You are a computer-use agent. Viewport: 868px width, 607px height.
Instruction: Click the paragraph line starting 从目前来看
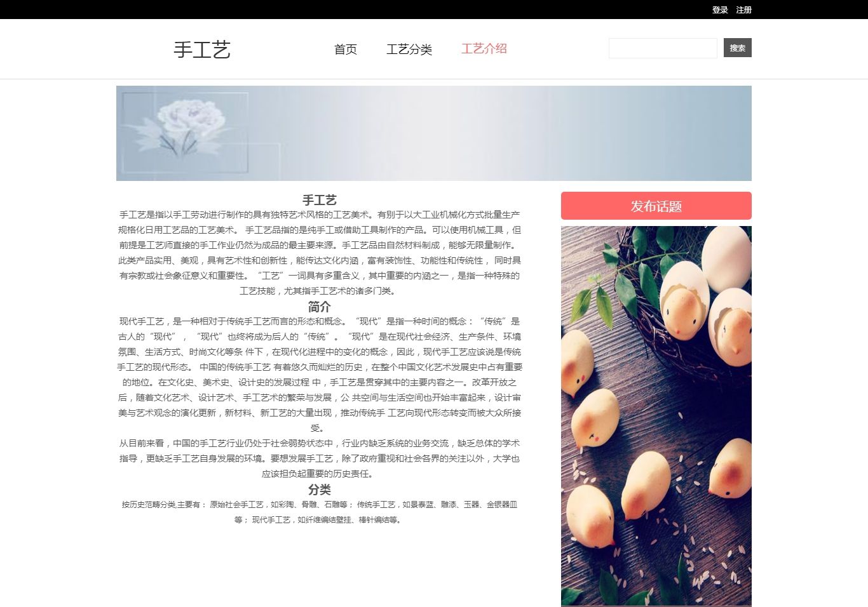(x=320, y=443)
